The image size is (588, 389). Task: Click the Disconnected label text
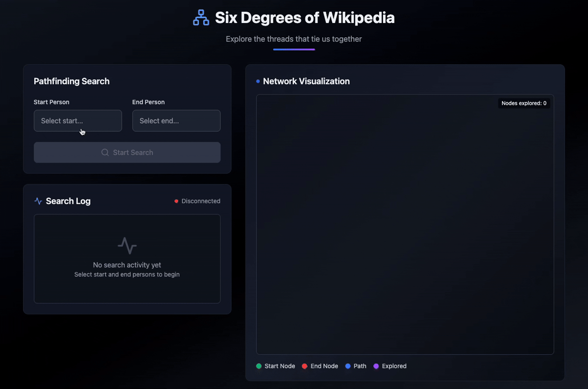click(201, 201)
